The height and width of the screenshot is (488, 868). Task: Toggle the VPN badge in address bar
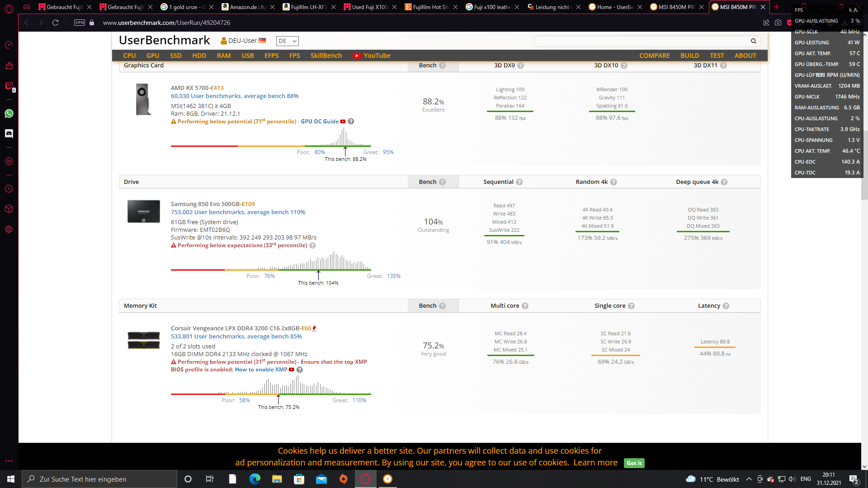(80, 23)
